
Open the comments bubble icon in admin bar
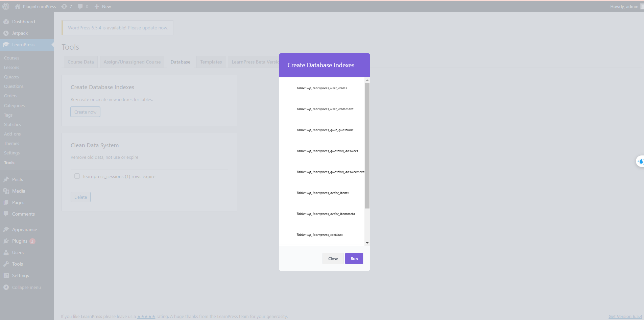tap(80, 6)
